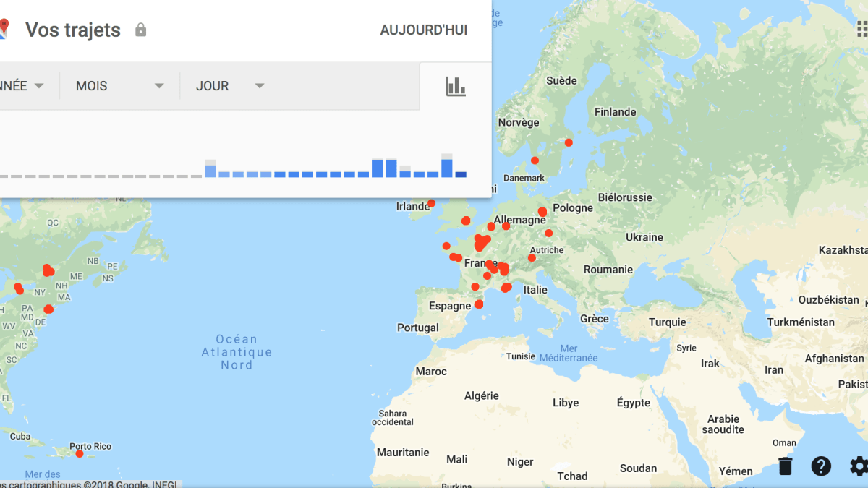Click the red dot near Porto Rico
Screen dimensions: 868x488
[80, 453]
